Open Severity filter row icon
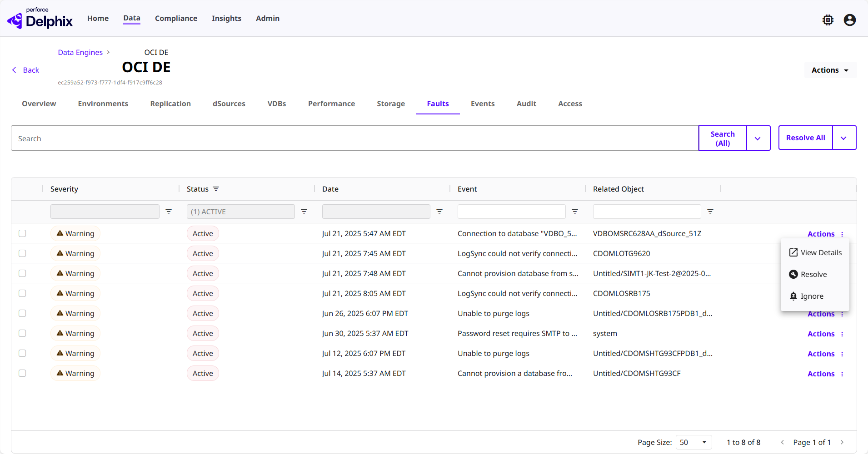Screen dimensions: 868x454 (x=169, y=212)
